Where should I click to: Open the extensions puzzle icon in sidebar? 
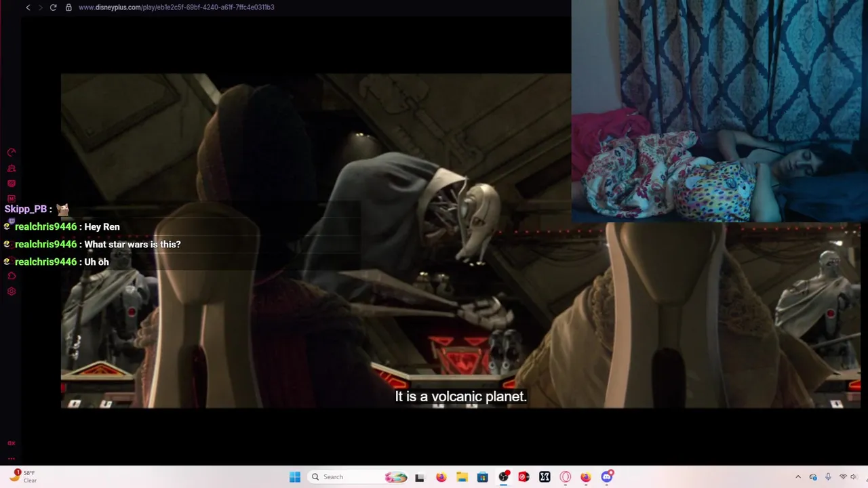pyautogui.click(x=11, y=276)
